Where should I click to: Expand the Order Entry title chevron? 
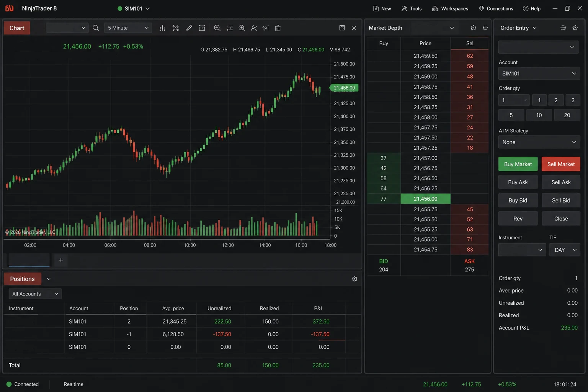pos(535,28)
